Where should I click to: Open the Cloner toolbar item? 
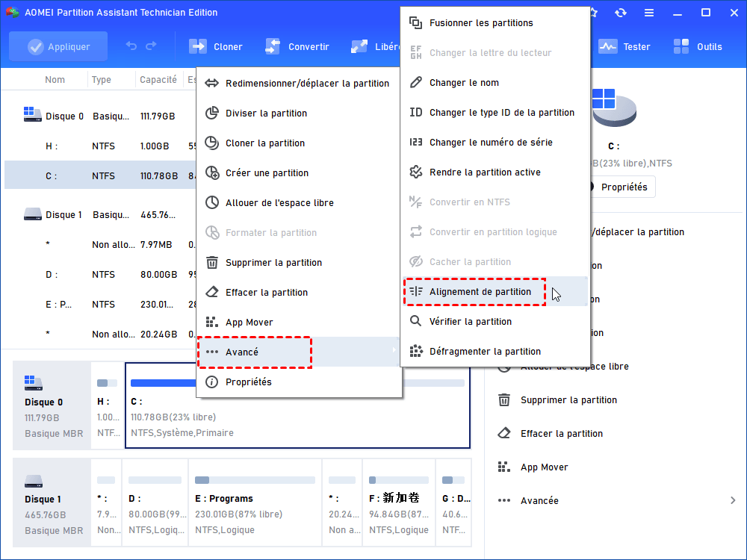click(216, 46)
